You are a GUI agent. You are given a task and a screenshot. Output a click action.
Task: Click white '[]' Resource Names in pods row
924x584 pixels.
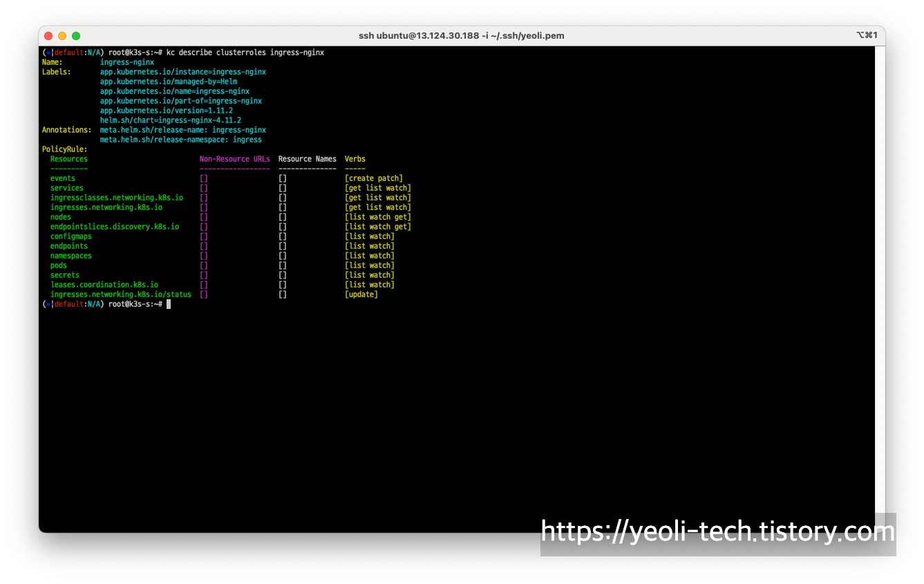[283, 265]
